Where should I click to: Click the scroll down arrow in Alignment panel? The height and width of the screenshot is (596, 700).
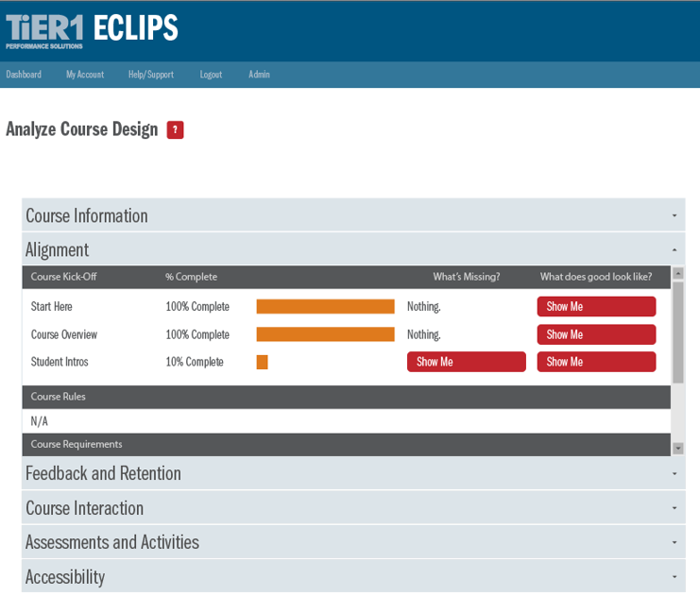click(x=677, y=448)
